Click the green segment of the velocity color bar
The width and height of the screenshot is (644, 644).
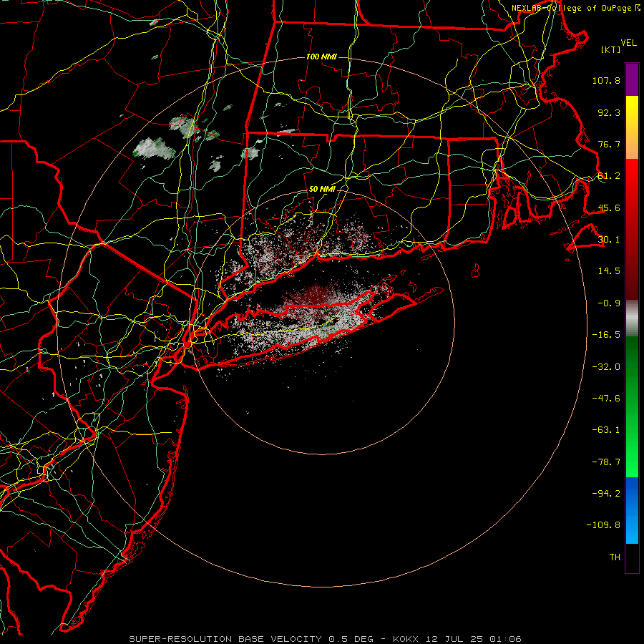point(632,406)
